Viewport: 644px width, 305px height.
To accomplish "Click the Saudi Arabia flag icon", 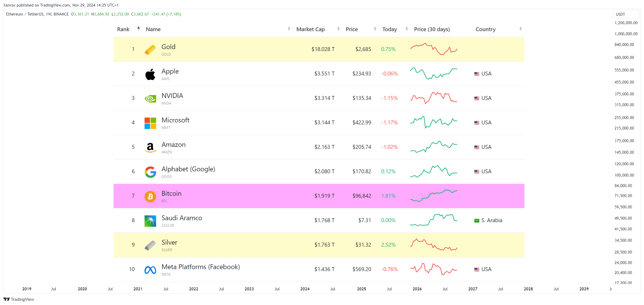I will click(477, 221).
